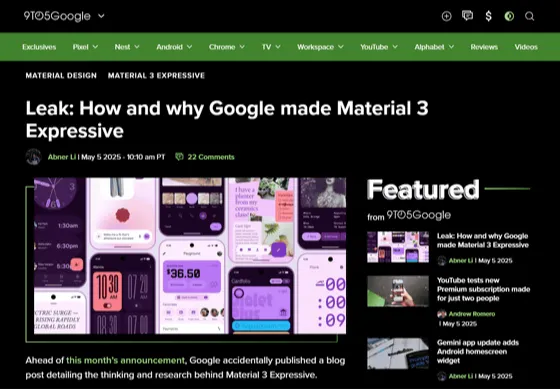
Task: Expand the 9to5Google site switcher chevron
Action: click(101, 16)
